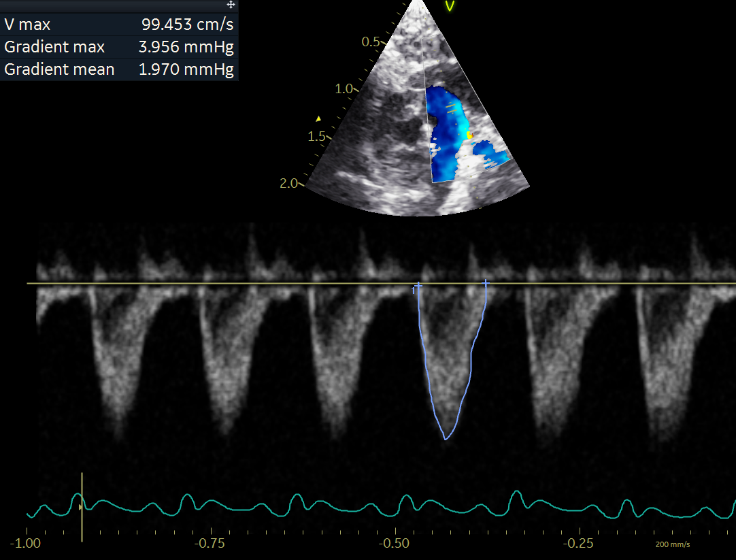
Task: Click the 0.5 depth scale label
Action: click(370, 42)
